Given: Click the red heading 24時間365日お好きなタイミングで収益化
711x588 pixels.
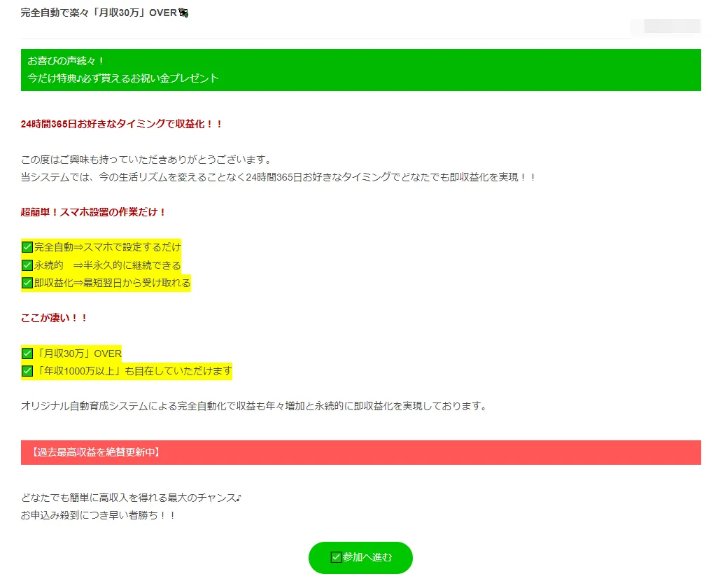Looking at the screenshot, I should point(122,124).
